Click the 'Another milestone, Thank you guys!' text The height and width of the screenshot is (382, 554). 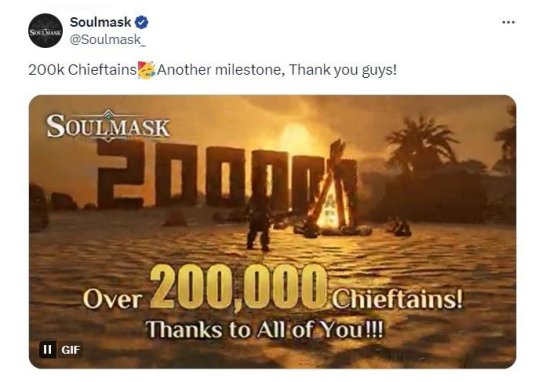click(277, 70)
